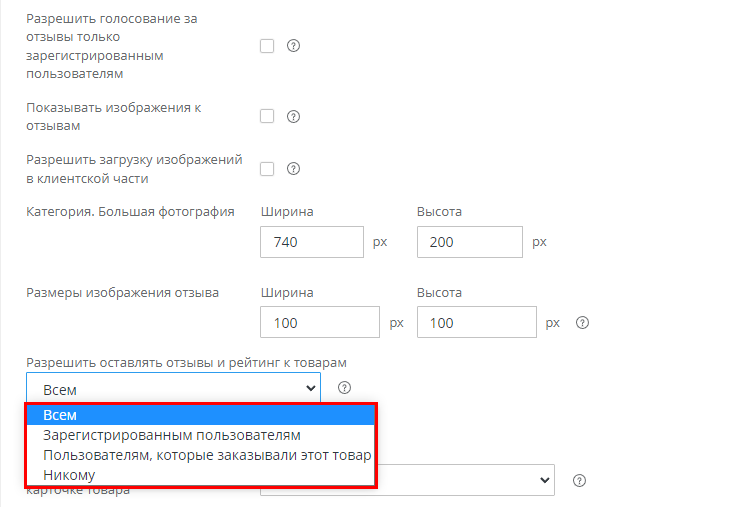Open help icon beside review image size

(582, 322)
